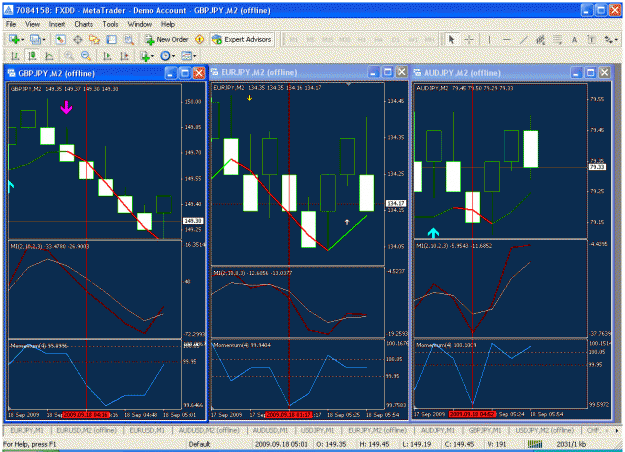The image size is (625, 452).
Task: Click the Zoom In magnifier icon
Action: point(69,56)
